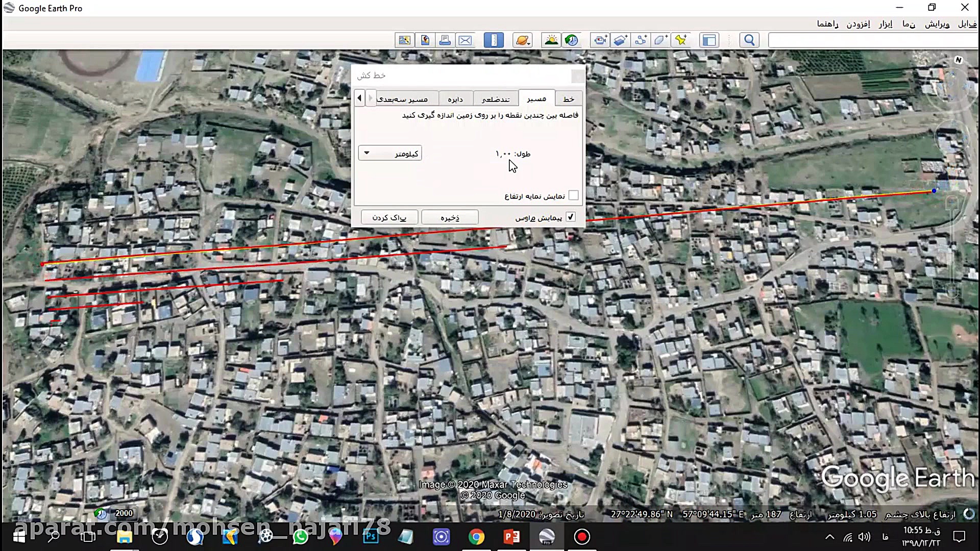980x551 pixels.
Task: Open the planet switcher icon
Action: [523, 40]
